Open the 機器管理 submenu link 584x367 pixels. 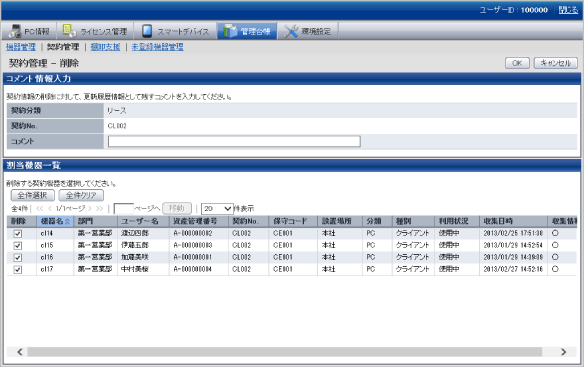click(x=21, y=47)
